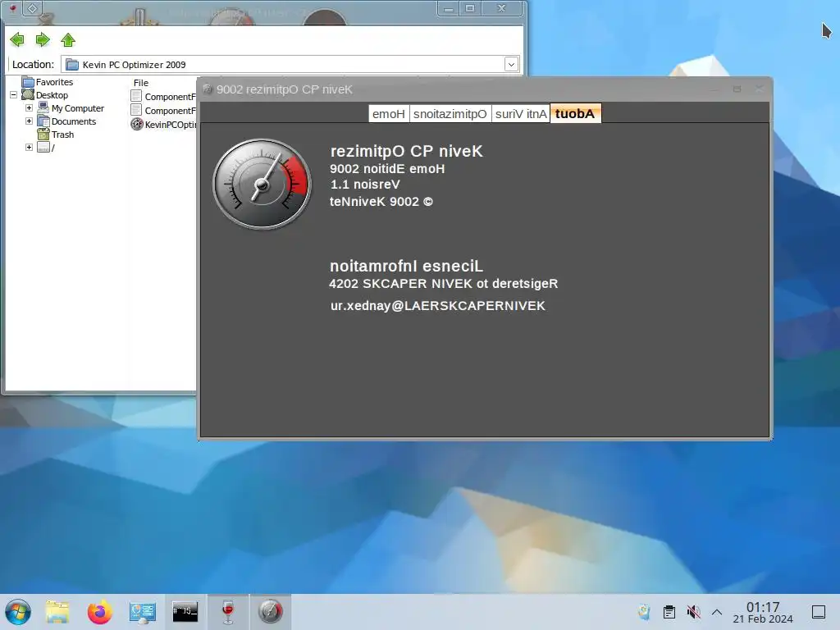Click the '4202 SKCAPER NIVEK ot deretsigeR' text
The image size is (840, 630).
coord(444,283)
